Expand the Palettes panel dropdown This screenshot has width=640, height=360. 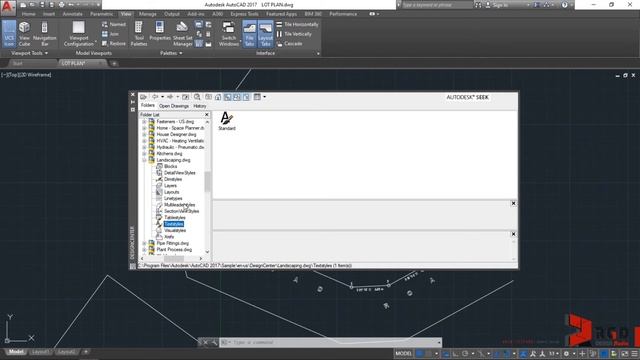(x=171, y=53)
